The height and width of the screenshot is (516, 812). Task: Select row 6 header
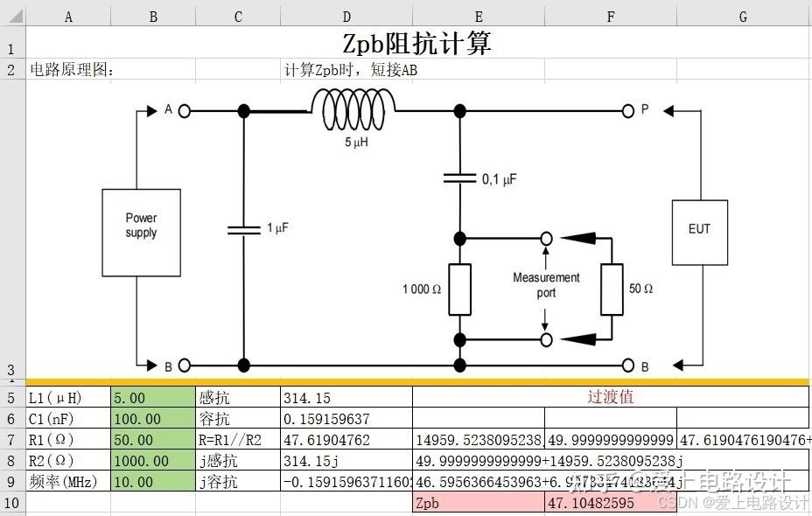pos(12,418)
